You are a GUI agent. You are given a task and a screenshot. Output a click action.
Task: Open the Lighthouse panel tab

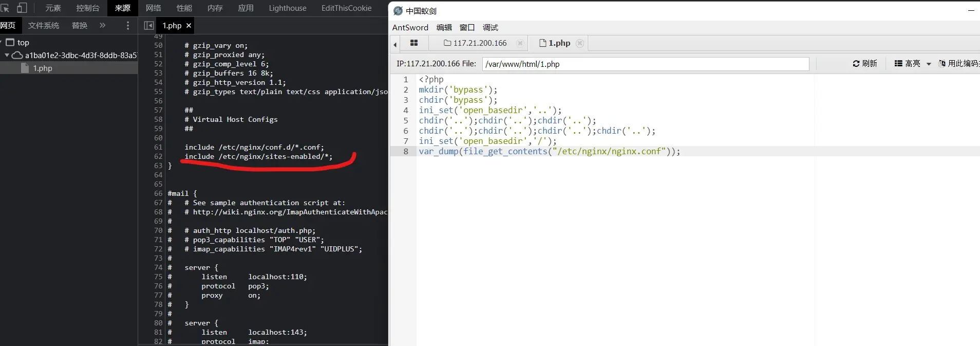click(287, 8)
